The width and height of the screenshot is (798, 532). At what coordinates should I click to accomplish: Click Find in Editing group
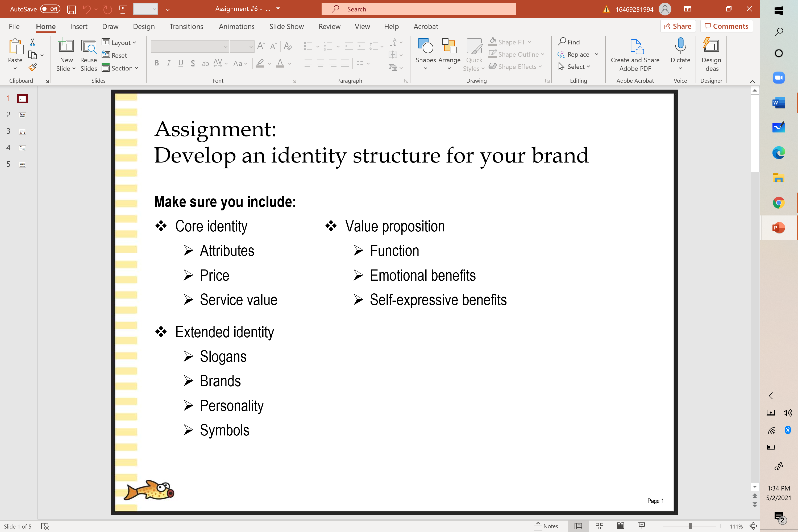point(569,42)
